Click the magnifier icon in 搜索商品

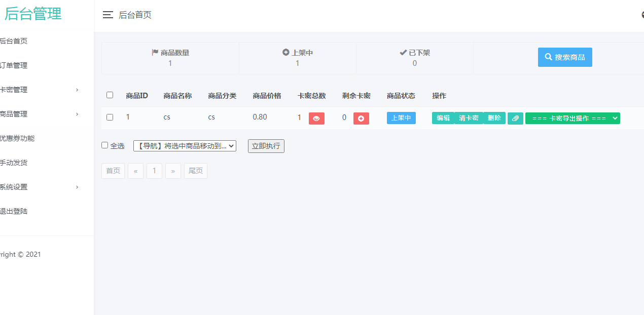tap(548, 57)
